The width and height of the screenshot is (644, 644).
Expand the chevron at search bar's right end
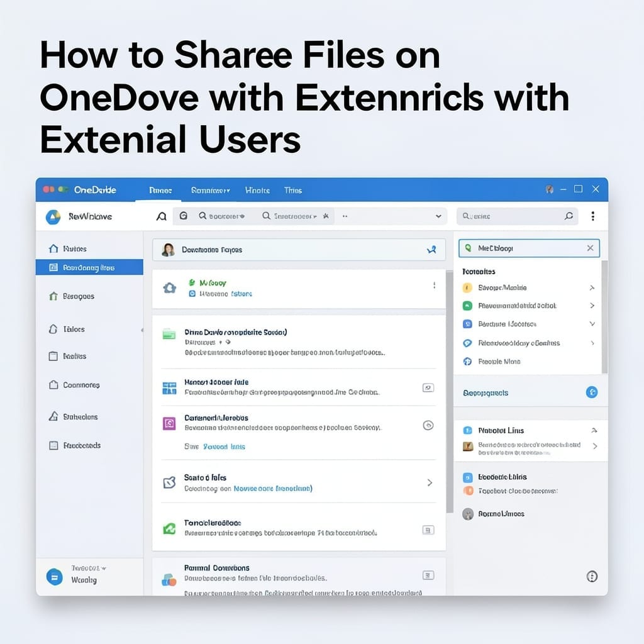[x=438, y=216]
